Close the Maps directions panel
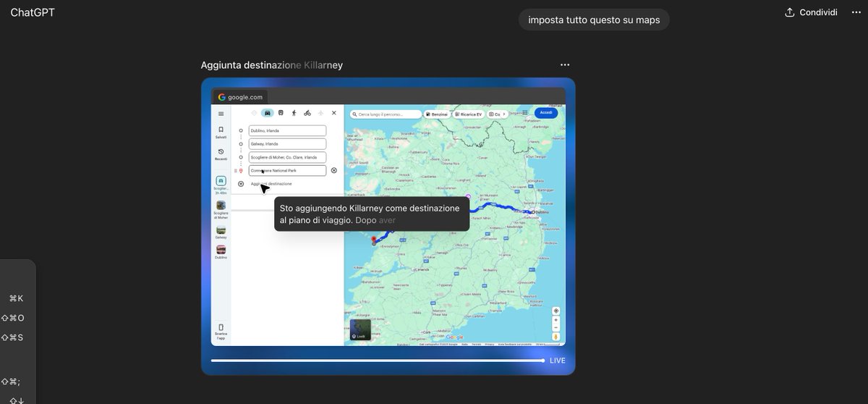The width and height of the screenshot is (868, 404). click(334, 113)
